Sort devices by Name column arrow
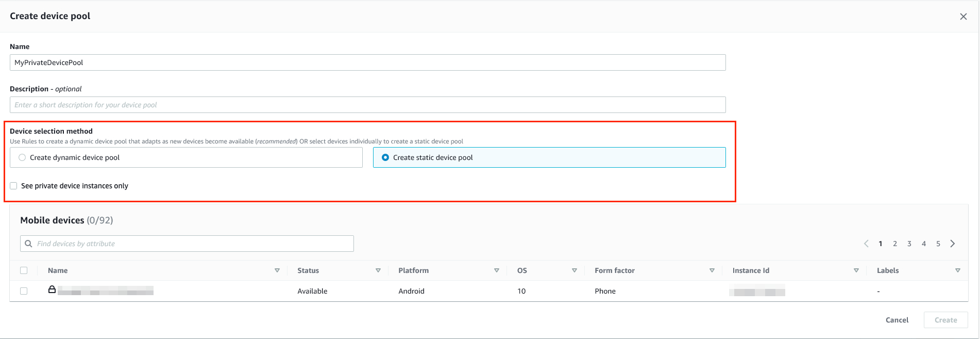Screen dimensions: 980x339 (277, 270)
